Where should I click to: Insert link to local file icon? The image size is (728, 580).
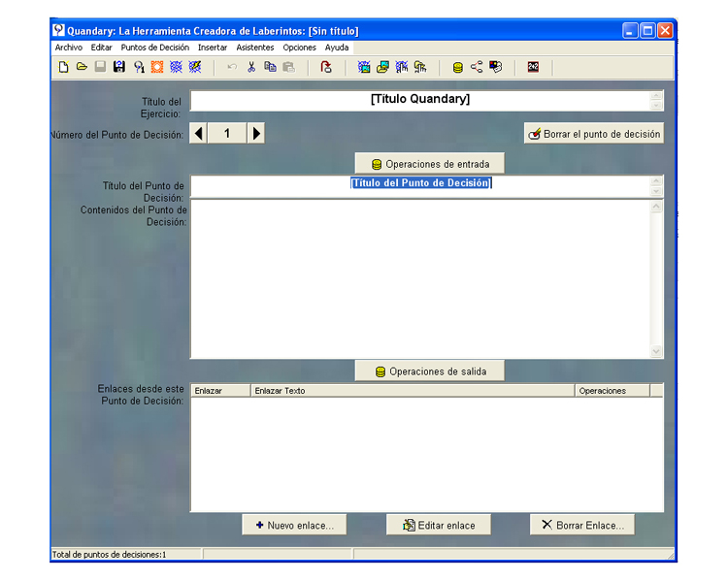[x=420, y=67]
